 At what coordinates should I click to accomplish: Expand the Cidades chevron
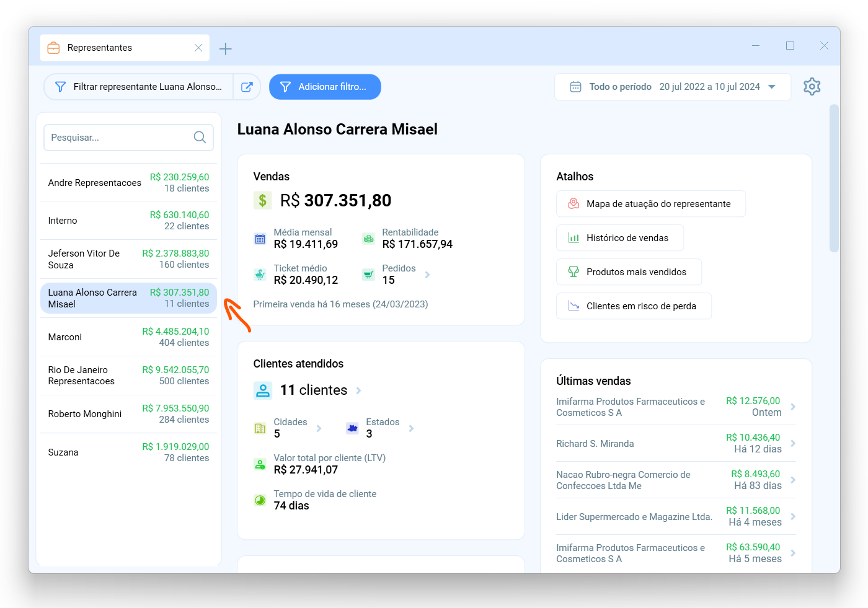pos(319,428)
